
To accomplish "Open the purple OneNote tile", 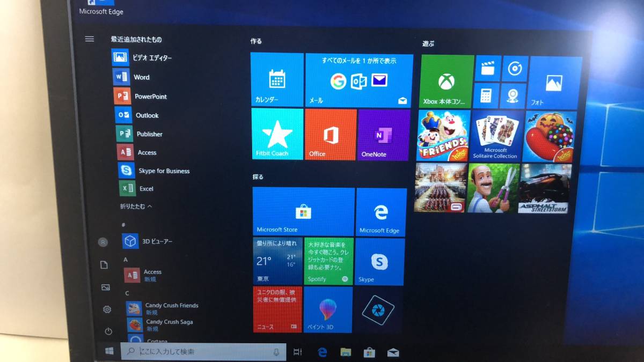I will pos(384,135).
